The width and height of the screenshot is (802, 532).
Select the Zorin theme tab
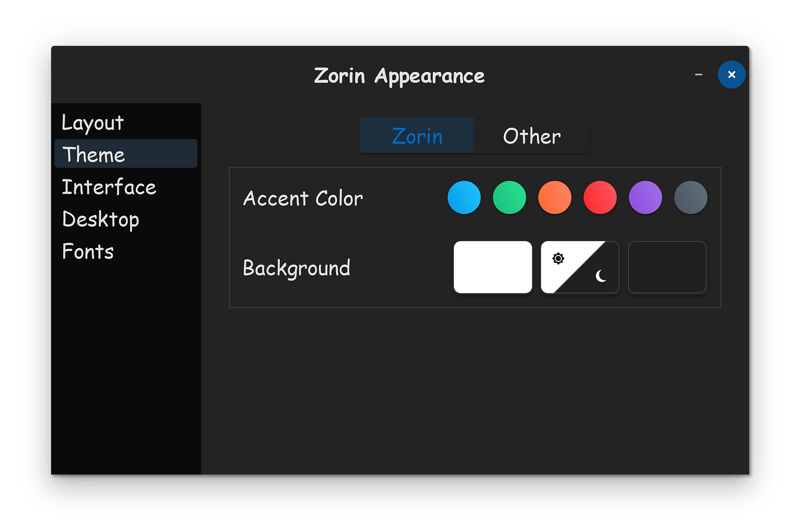click(417, 136)
